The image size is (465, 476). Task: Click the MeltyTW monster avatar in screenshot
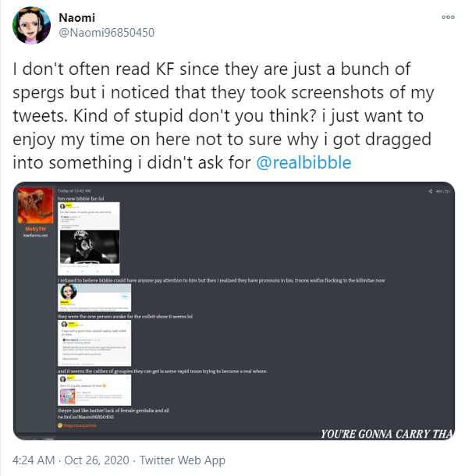[x=36, y=205]
